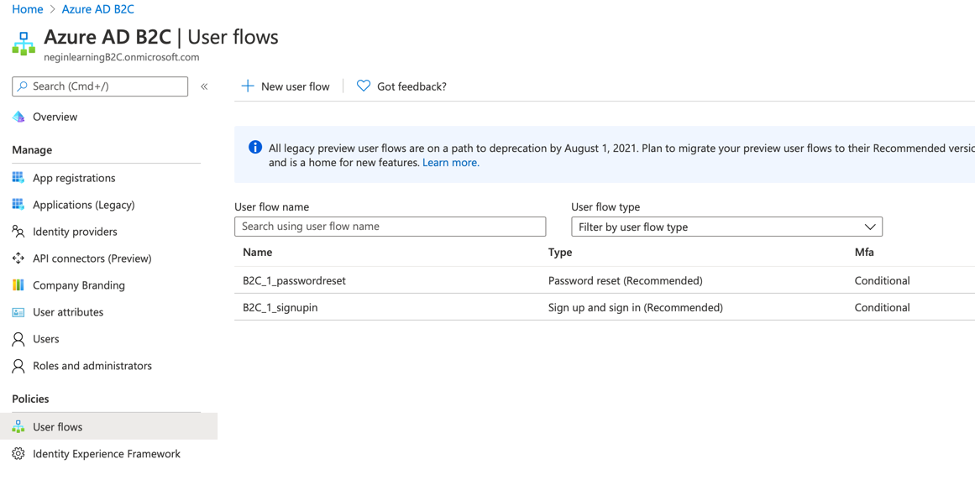Sort the table by Type column header
Screen dimensions: 977x481
pos(560,253)
